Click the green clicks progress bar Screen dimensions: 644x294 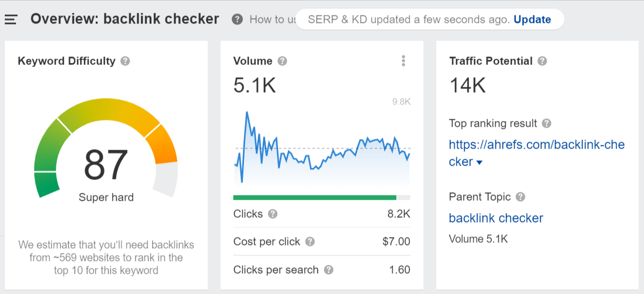click(314, 198)
